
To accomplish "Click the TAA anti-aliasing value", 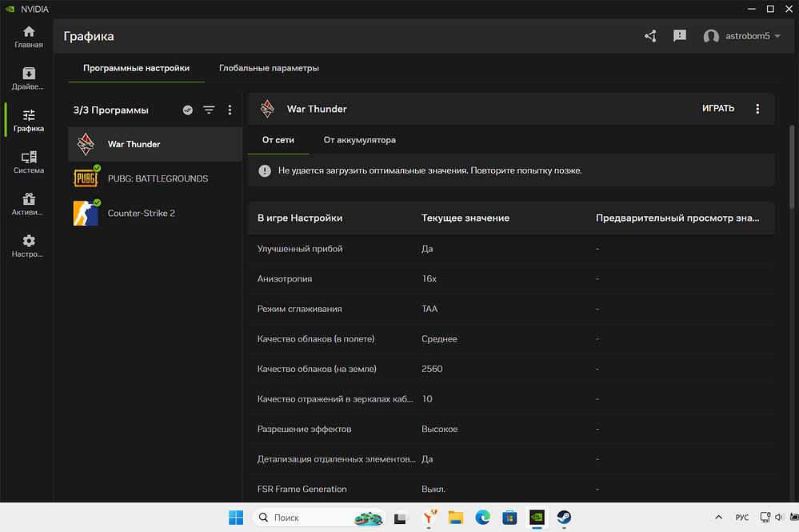I will 429,309.
